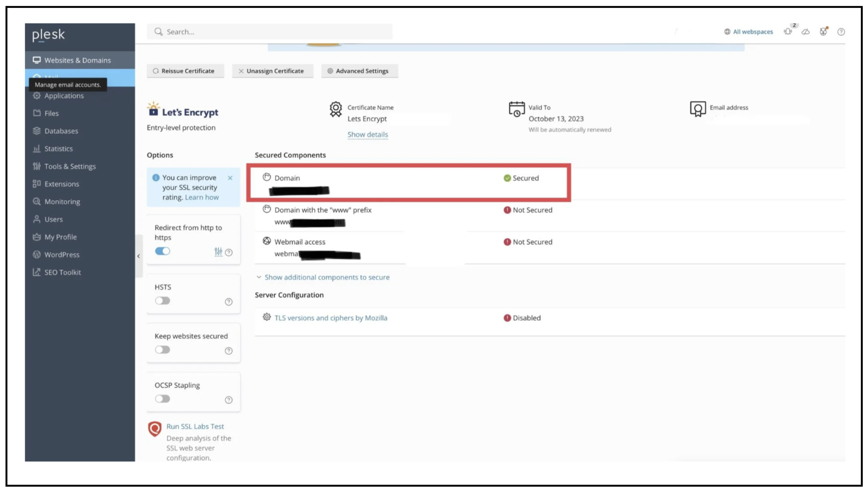Click the cloud icon in top bar
Image resolution: width=868 pixels, height=495 pixels.
(805, 32)
